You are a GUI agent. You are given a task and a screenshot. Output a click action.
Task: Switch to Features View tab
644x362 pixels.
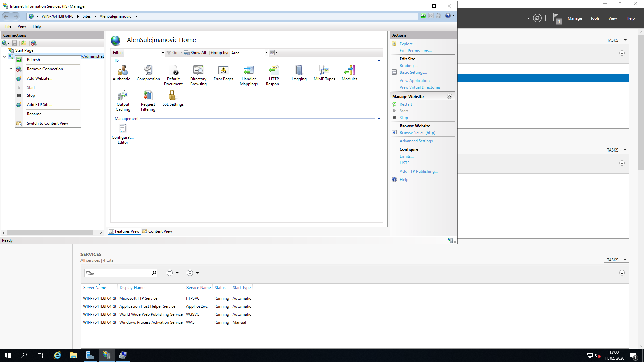pyautogui.click(x=124, y=231)
